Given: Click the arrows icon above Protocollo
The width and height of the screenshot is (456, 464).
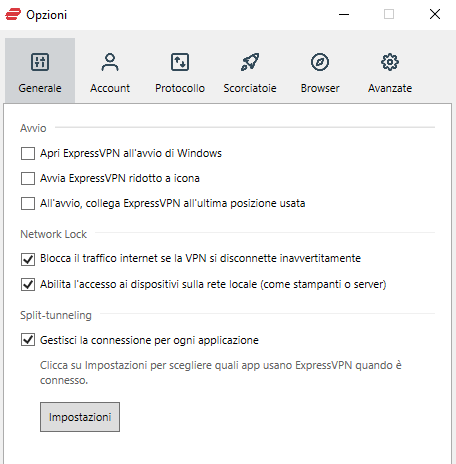Looking at the screenshot, I should click(180, 62).
